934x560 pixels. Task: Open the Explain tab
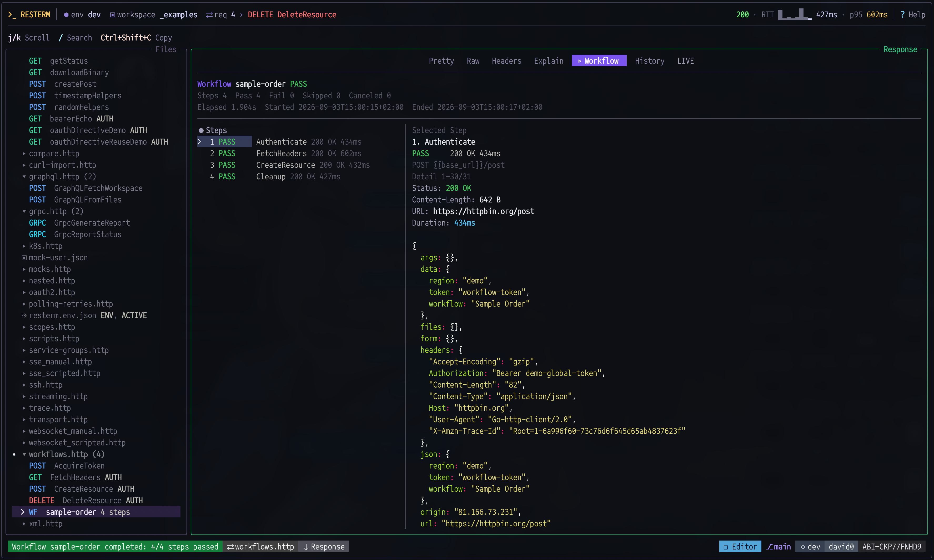549,61
